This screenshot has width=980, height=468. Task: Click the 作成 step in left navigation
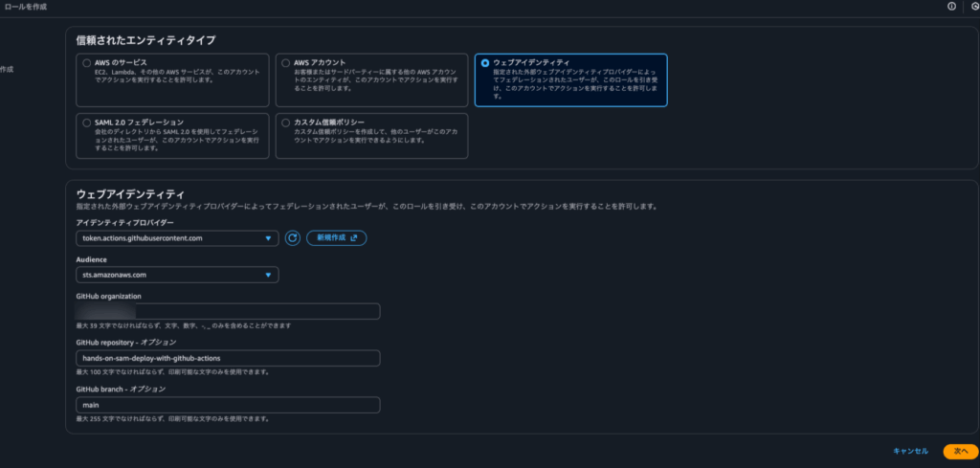pyautogui.click(x=8, y=70)
